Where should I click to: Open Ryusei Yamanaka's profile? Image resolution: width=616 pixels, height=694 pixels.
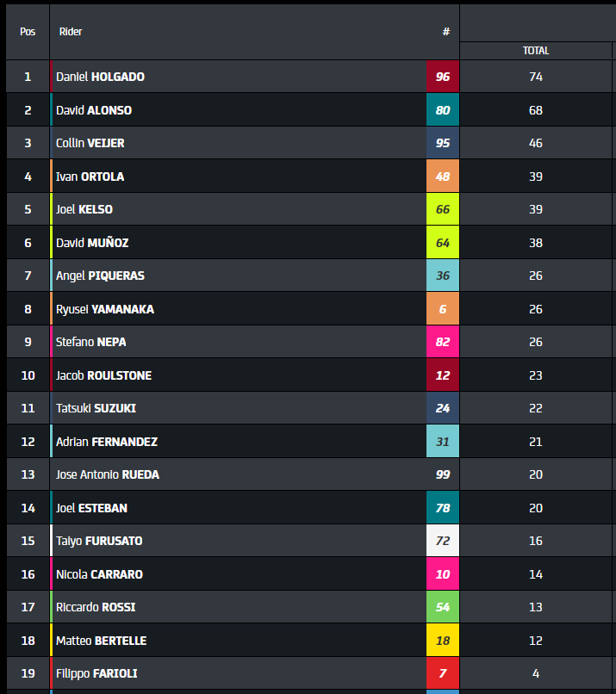click(105, 309)
